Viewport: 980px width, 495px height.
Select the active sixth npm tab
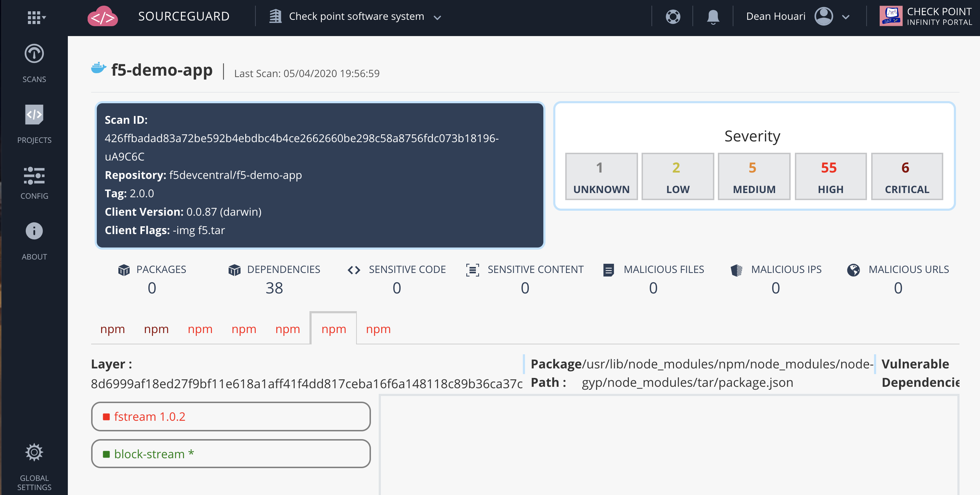click(x=333, y=328)
